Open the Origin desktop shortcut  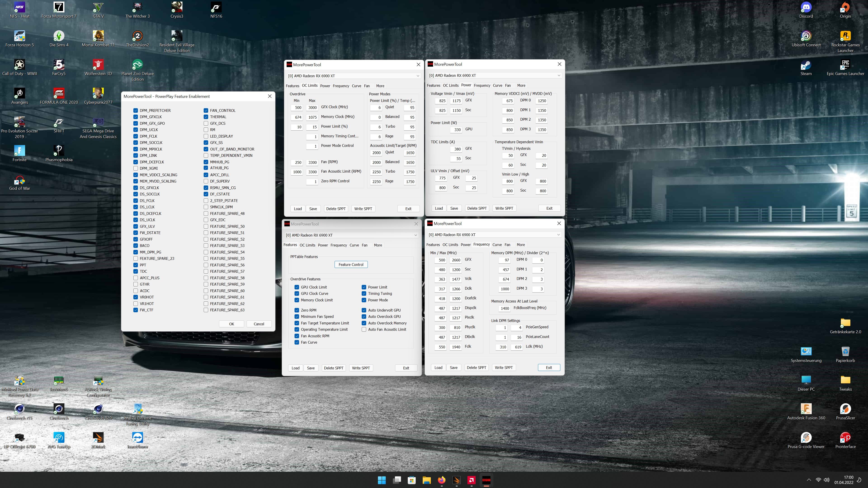[x=845, y=10]
